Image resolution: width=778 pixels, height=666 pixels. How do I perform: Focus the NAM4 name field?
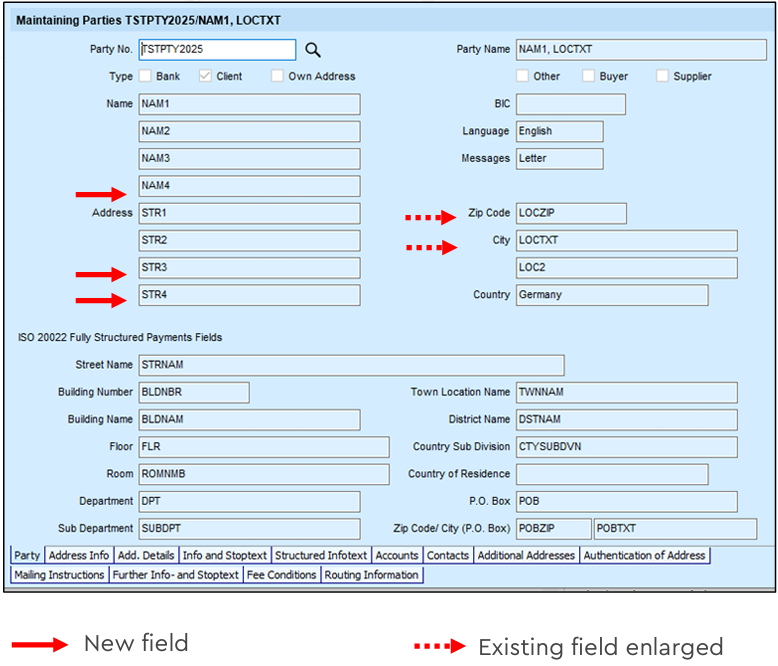[250, 186]
